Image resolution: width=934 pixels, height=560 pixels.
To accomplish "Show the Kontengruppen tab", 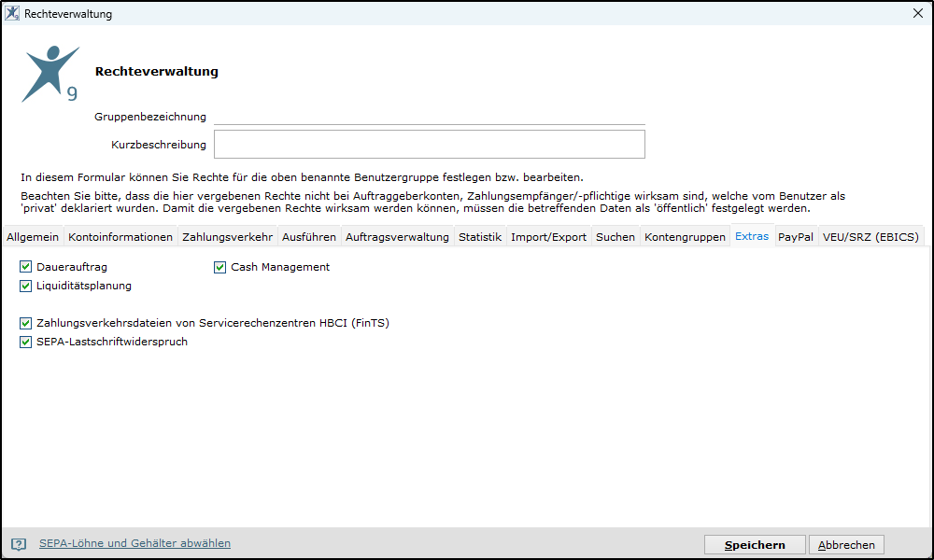I will pyautogui.click(x=685, y=237).
